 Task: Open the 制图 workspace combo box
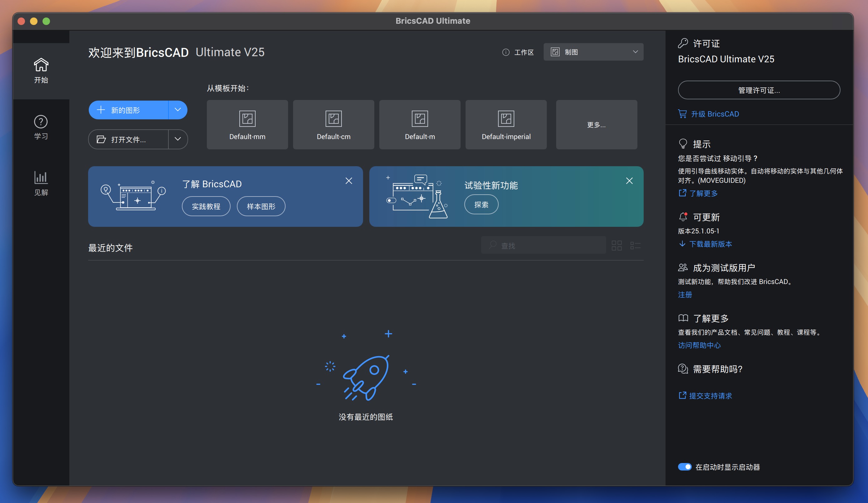(593, 52)
